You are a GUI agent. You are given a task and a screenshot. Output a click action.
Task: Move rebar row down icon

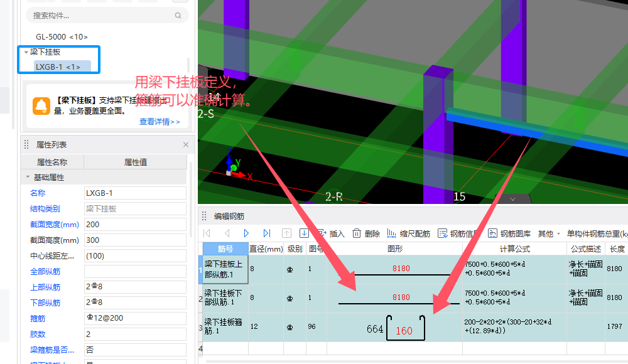point(304,233)
